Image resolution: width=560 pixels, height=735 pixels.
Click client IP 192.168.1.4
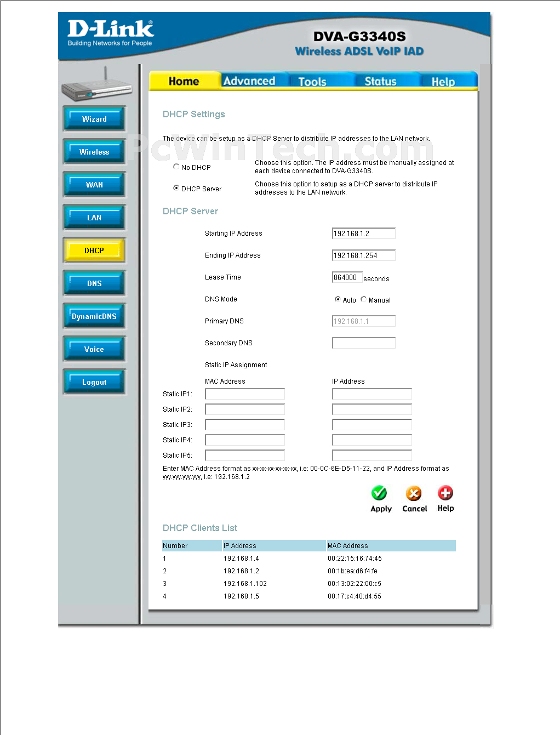[241, 559]
